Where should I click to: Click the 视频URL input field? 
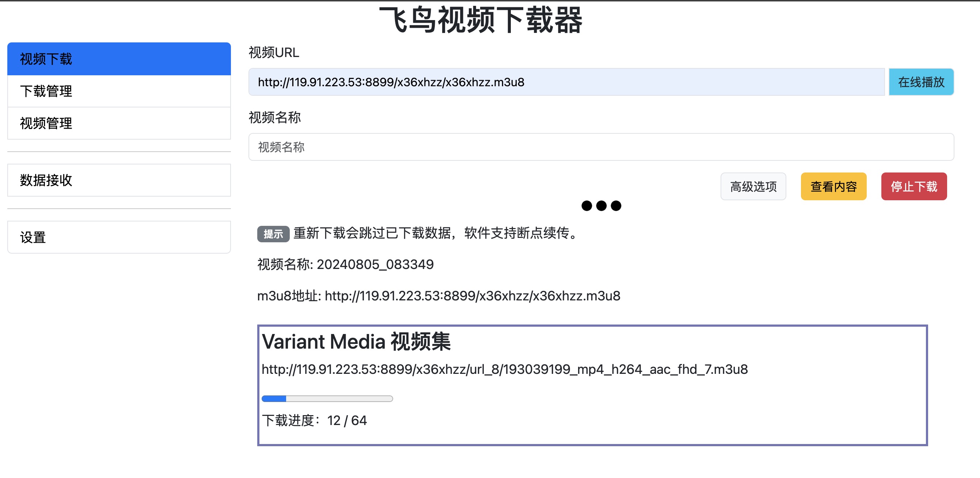[x=566, y=82]
